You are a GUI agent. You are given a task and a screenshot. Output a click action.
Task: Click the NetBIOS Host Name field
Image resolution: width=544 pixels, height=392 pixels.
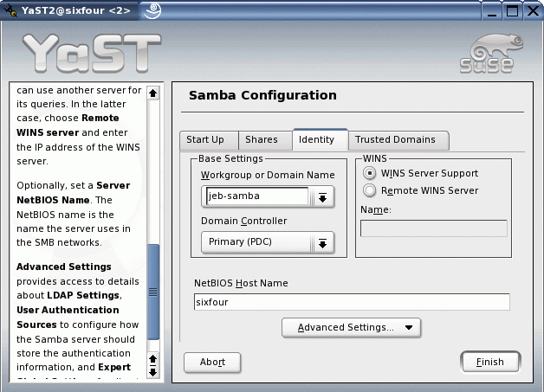point(352,302)
